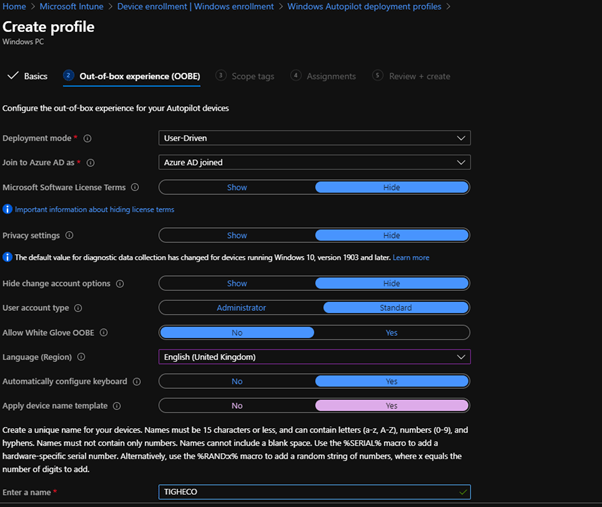Click info icon for Microsoft Software License Terms
This screenshot has width=602, height=507.
point(135,187)
